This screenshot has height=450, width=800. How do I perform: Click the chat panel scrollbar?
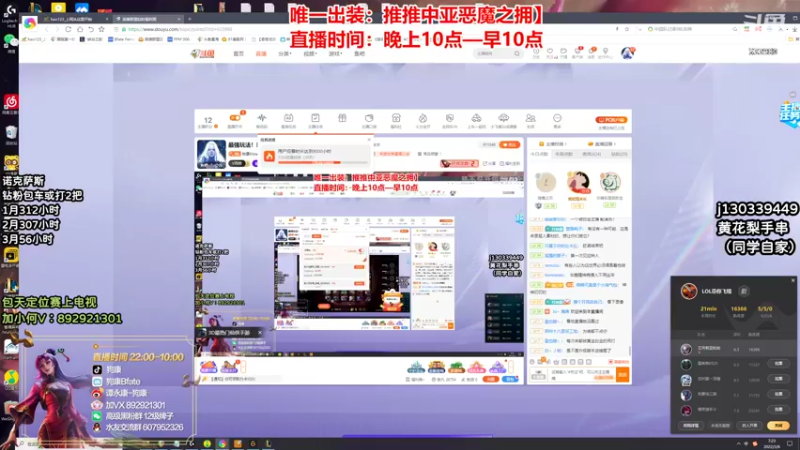pos(630,351)
